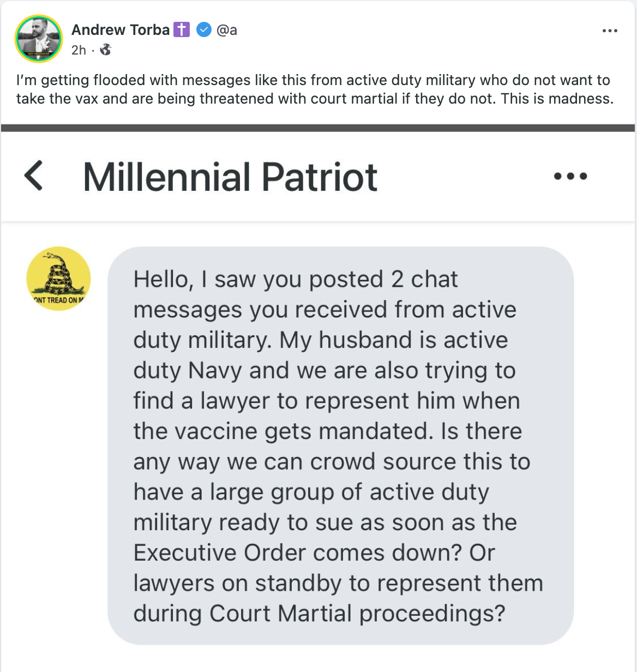
Task: Click the globe public visibility icon
Action: point(106,50)
